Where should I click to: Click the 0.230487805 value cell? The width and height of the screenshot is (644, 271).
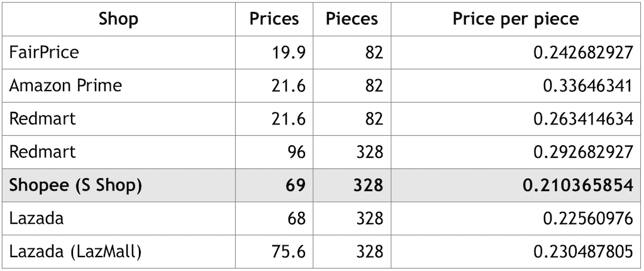(516, 252)
